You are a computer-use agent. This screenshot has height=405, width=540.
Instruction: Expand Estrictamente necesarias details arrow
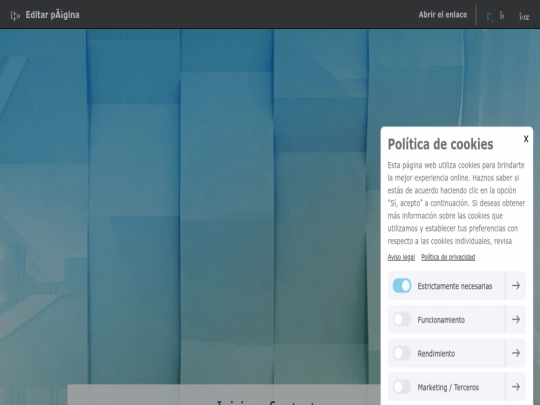[516, 285]
